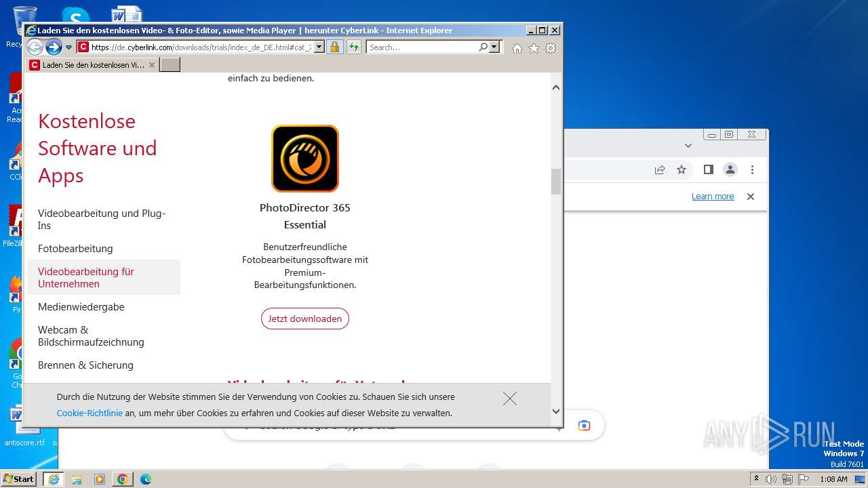Open Microsoft Edge from the taskbar

point(146,479)
